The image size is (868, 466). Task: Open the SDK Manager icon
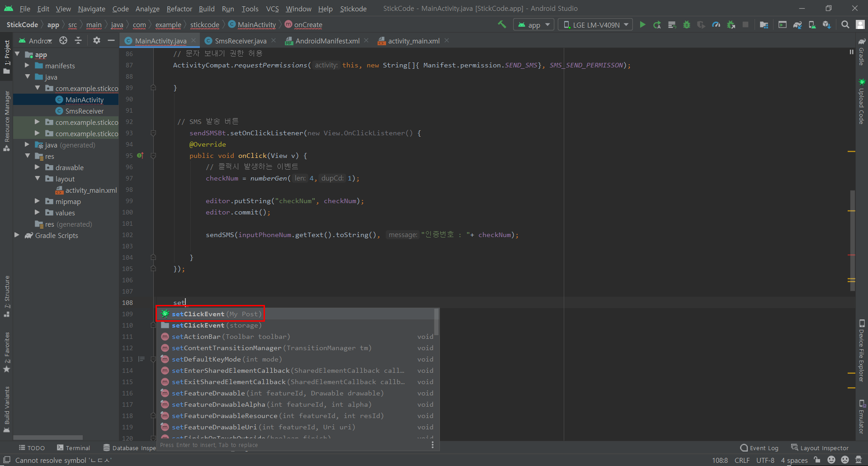(827, 24)
